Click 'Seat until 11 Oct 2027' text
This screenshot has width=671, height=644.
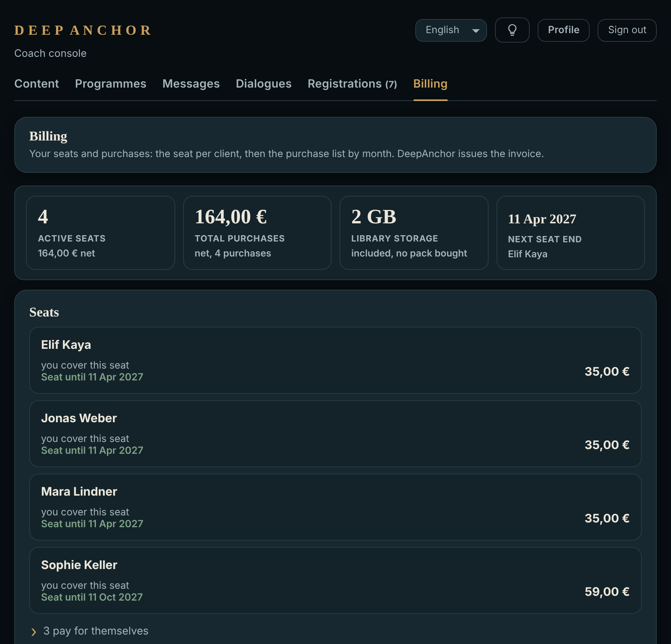click(x=92, y=597)
